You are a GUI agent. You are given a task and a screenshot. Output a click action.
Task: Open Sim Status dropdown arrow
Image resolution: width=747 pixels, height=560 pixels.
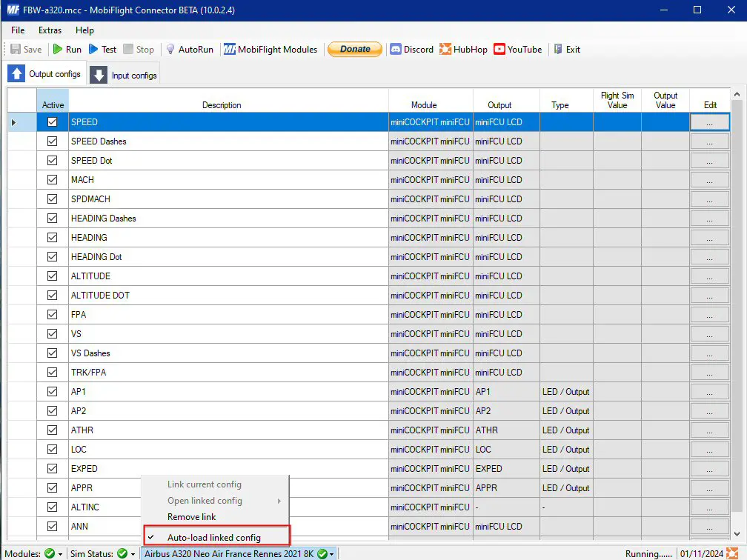pyautogui.click(x=133, y=554)
